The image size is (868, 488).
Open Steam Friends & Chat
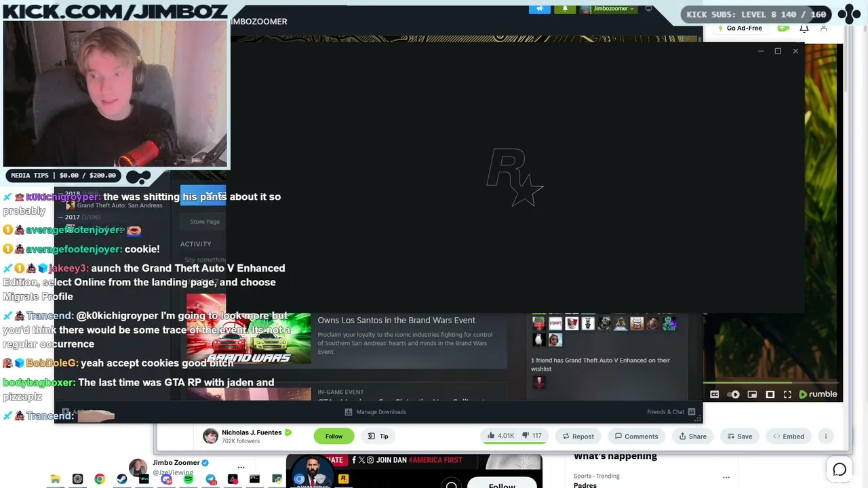671,412
